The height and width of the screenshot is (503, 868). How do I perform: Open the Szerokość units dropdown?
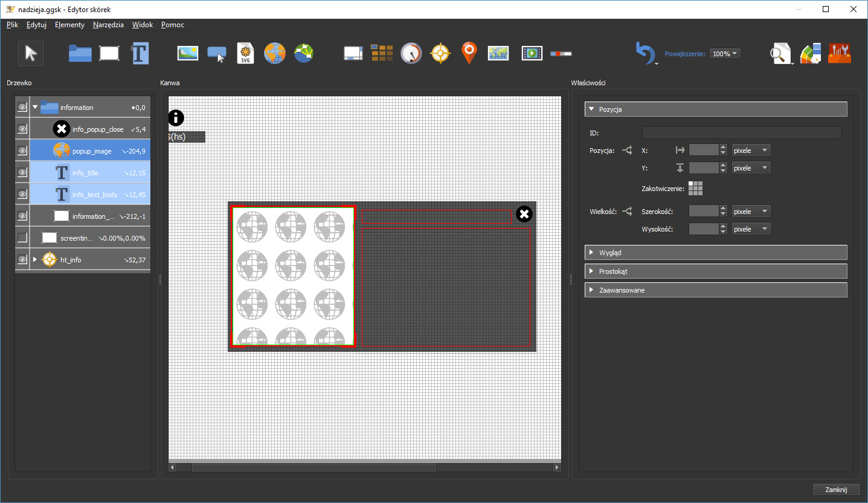pos(751,212)
